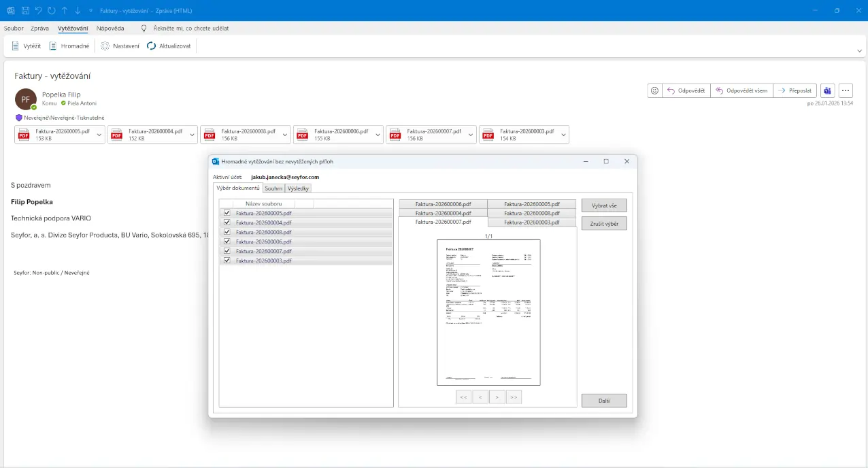Click the Vytěžit icon in the ribbon
Screen dimensions: 868x468
point(16,46)
